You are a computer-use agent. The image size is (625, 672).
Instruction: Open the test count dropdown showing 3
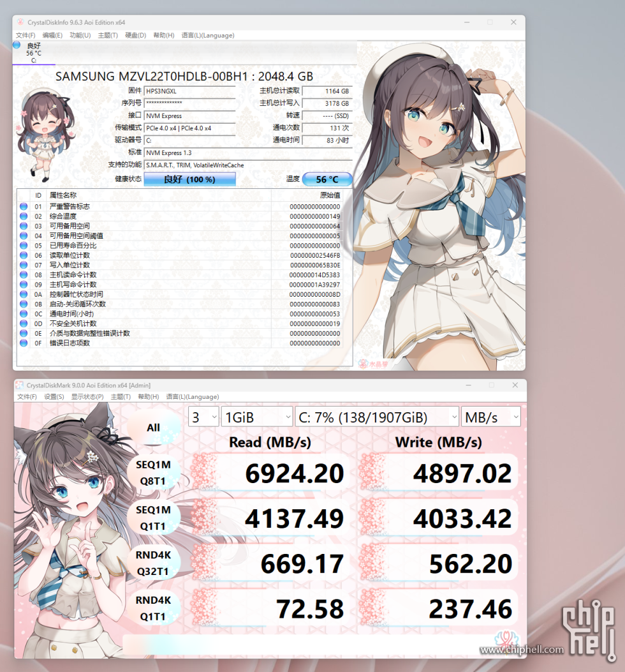coord(203,417)
